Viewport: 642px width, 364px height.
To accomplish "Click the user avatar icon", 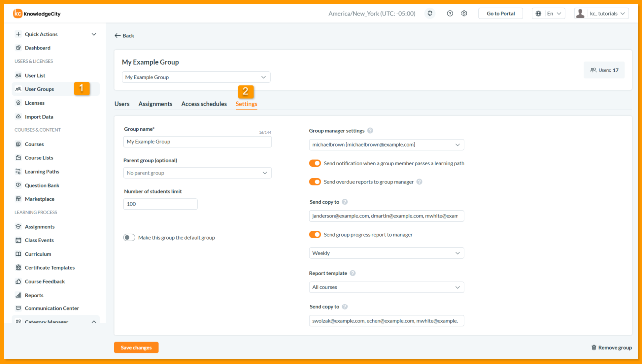I will pos(580,14).
